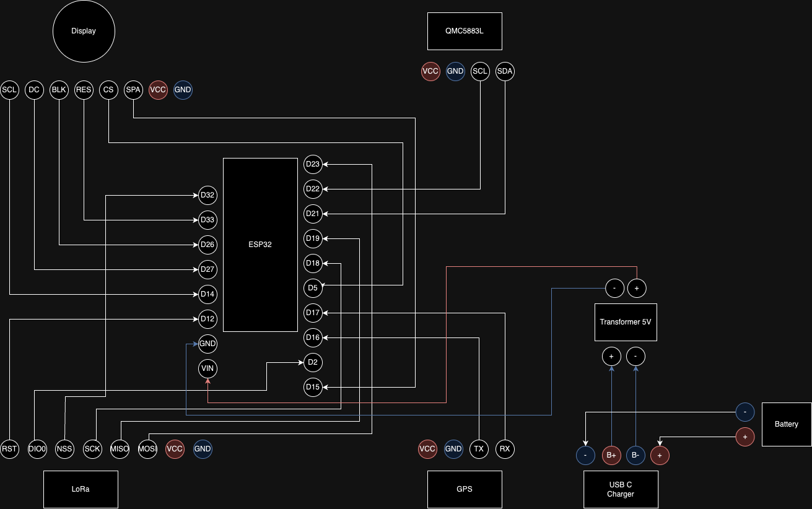Click the red VCC pin beside SPA
Image resolution: width=812 pixels, height=509 pixels.
[158, 90]
